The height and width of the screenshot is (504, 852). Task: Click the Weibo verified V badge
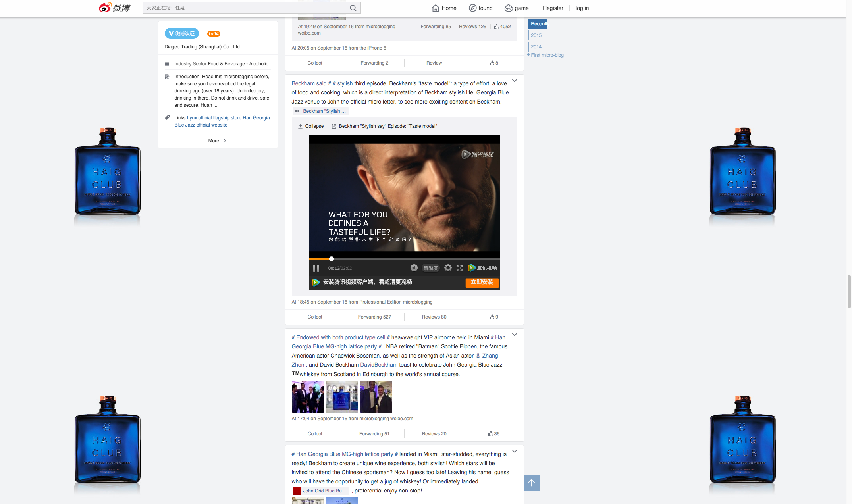(x=182, y=34)
